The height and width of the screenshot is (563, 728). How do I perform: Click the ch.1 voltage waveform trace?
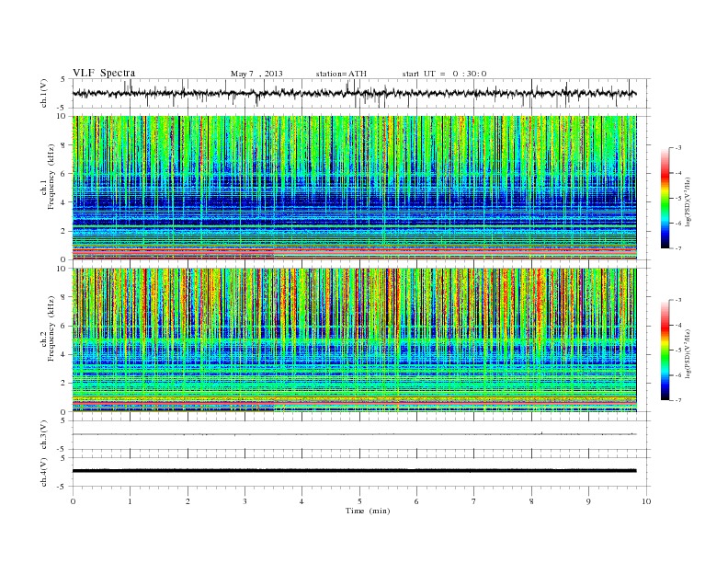(354, 93)
